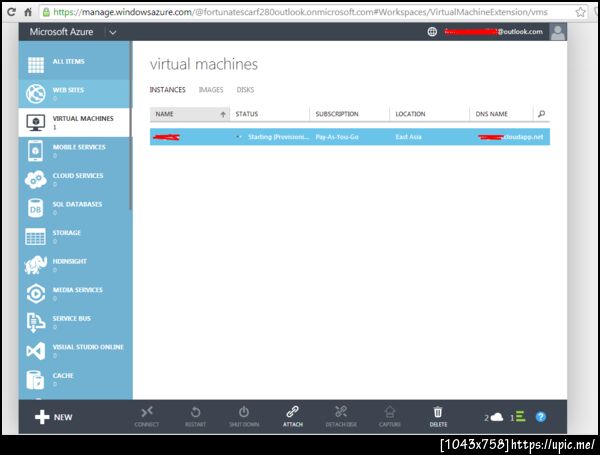The height and width of the screenshot is (455, 600).
Task: Open Web Sites section icon
Action: (x=36, y=94)
